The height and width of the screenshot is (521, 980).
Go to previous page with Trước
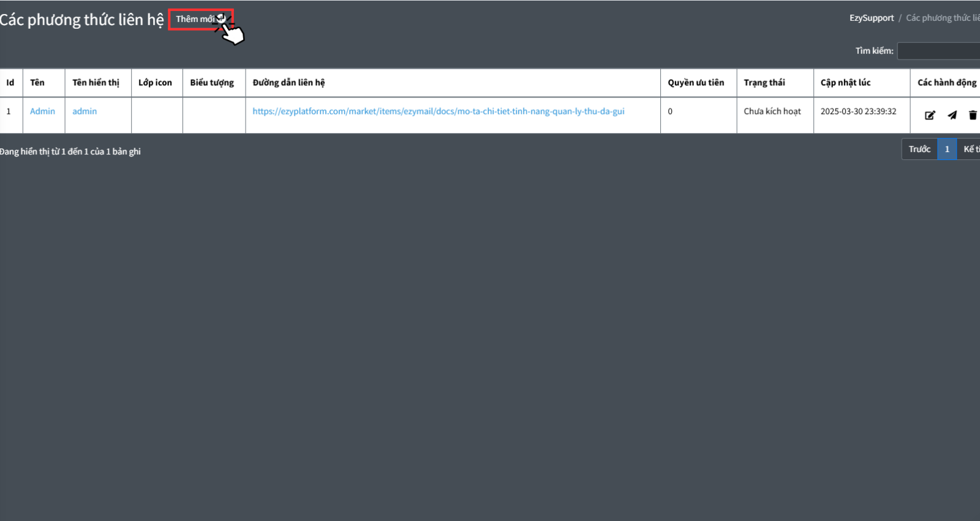click(919, 150)
